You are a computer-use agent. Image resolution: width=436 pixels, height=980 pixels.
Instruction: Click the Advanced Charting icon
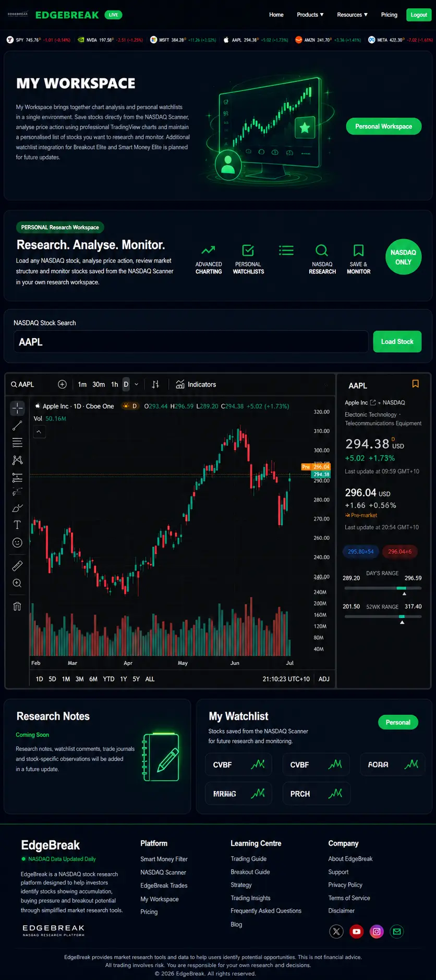coord(209,250)
